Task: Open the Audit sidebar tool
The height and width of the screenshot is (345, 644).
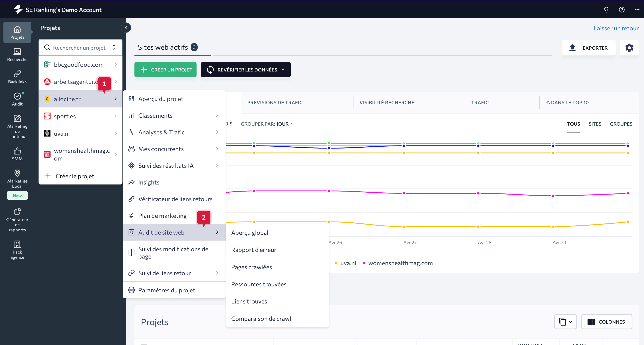Action: point(17,99)
